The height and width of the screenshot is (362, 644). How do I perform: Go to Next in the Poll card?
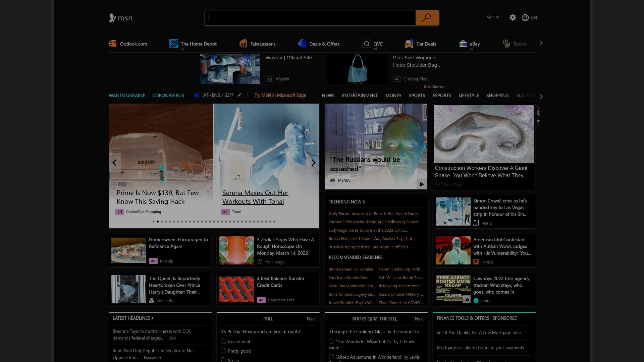tap(311, 319)
